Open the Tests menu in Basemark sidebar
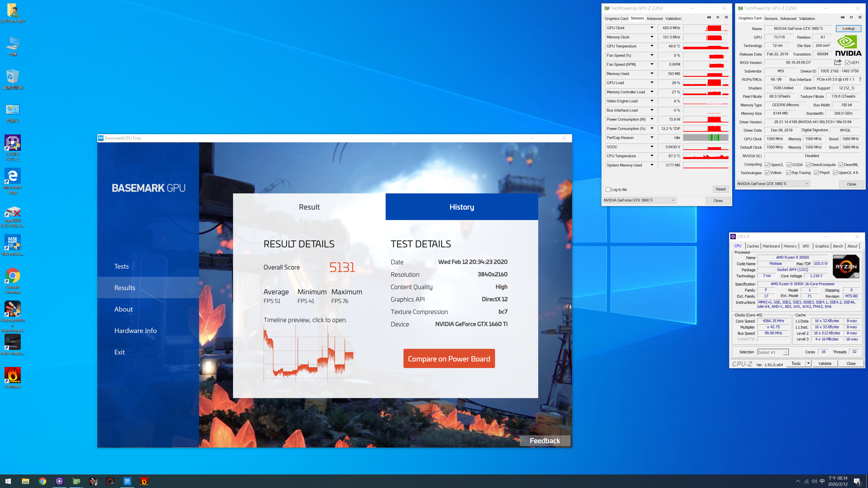Viewport: 868px width, 488px height. tap(122, 266)
